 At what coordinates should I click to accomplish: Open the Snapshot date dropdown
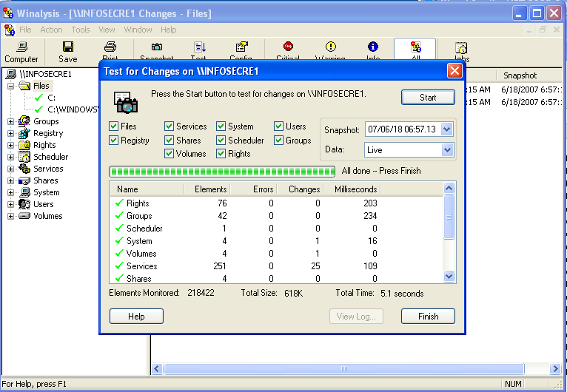click(x=447, y=129)
